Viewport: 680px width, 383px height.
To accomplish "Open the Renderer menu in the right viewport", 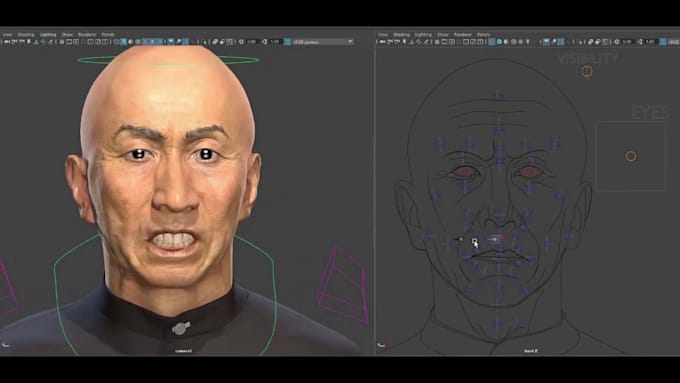I will coord(463,34).
